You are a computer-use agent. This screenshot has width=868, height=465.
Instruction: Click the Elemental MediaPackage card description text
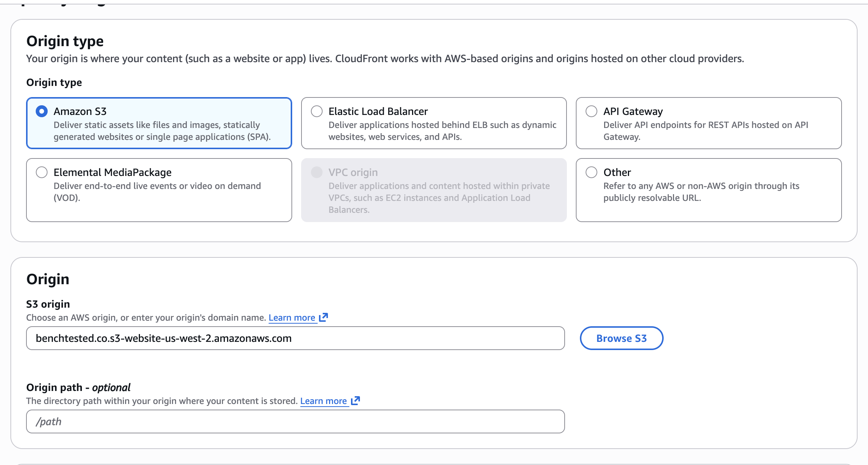point(157,192)
